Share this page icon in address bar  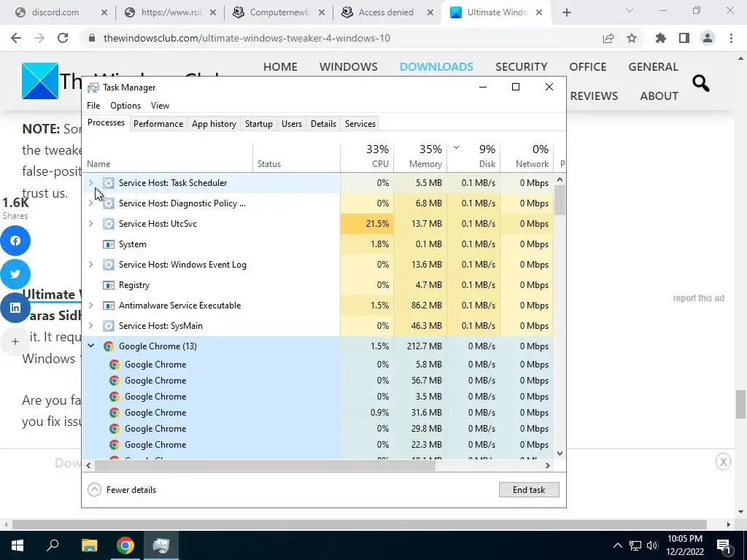[608, 39]
